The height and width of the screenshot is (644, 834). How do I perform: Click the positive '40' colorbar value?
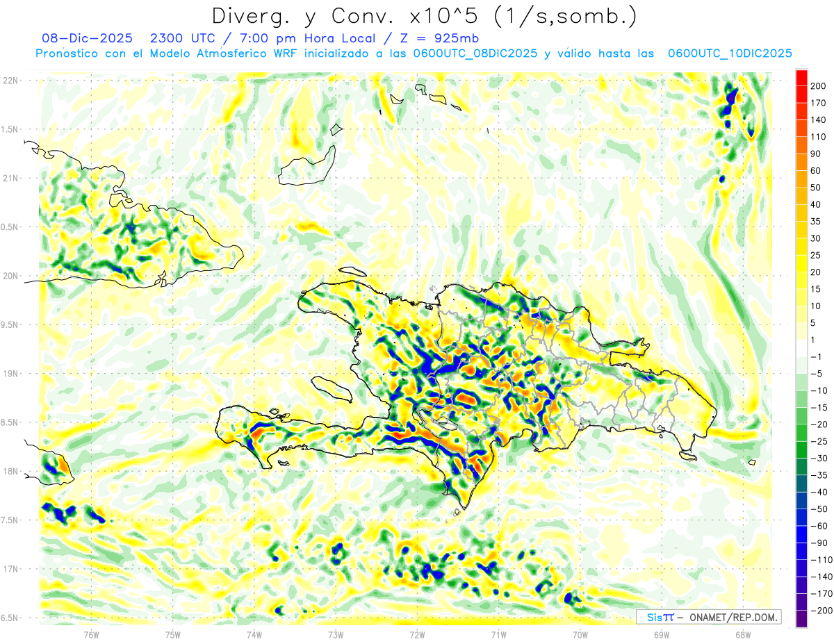817,204
